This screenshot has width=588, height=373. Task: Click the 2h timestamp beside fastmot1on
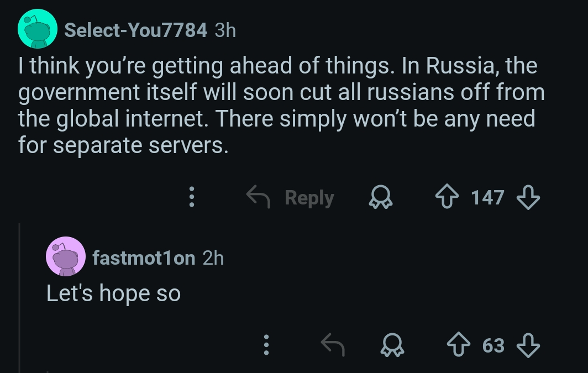coord(213,258)
